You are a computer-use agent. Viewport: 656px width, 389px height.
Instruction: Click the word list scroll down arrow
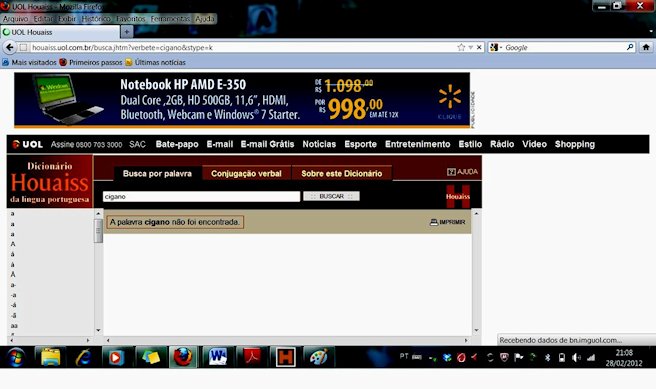(x=99, y=330)
